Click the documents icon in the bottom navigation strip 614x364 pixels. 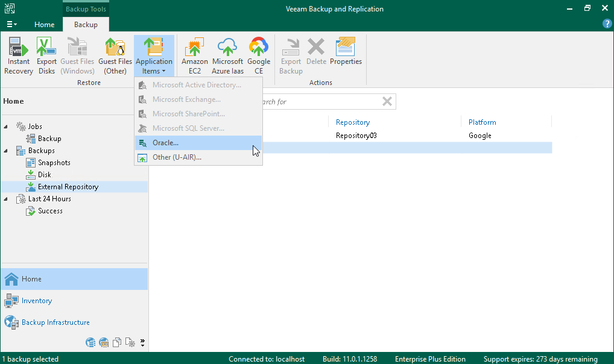(x=116, y=343)
